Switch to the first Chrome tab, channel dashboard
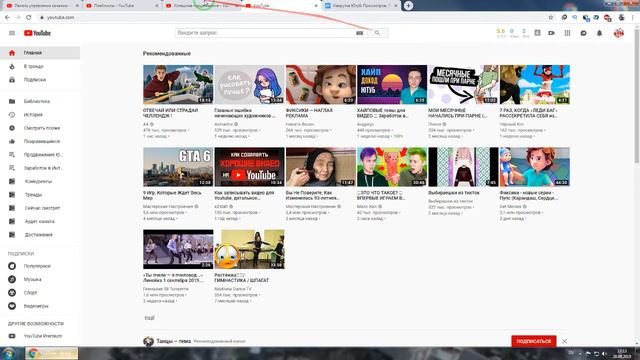 (41, 6)
